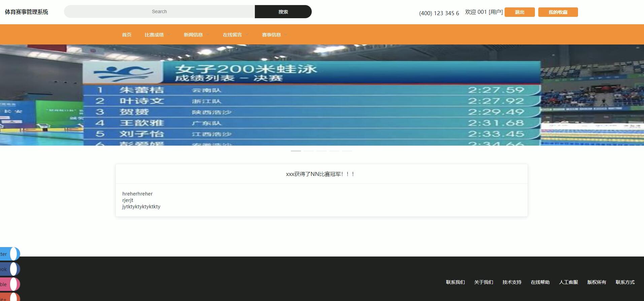Click the text line jytktyktyktyktkty

[x=141, y=207]
